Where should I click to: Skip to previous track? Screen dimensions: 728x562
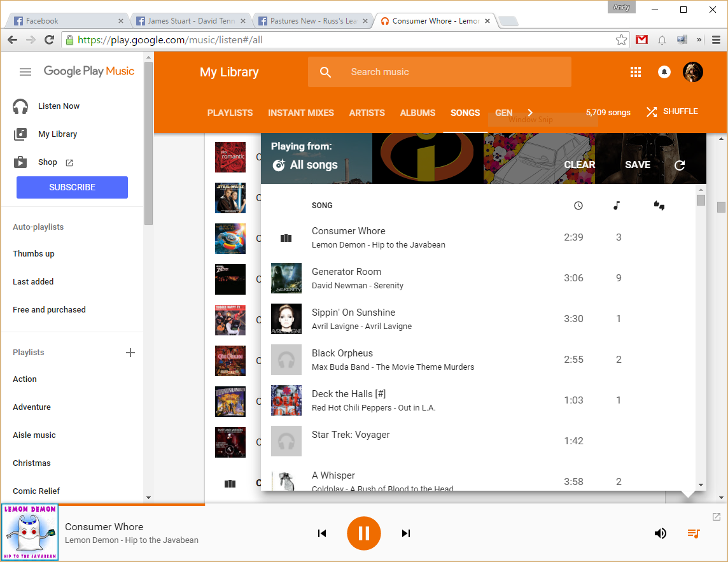pos(322,533)
